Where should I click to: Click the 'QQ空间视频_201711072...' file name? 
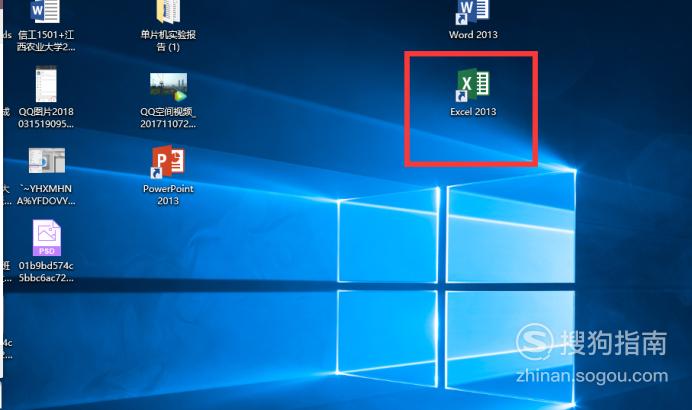point(168,118)
